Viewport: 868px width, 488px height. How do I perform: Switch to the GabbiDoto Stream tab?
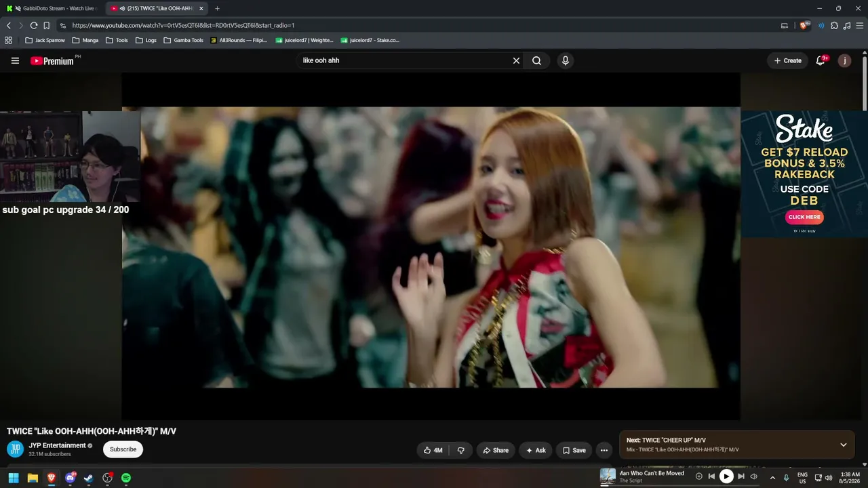[52, 8]
